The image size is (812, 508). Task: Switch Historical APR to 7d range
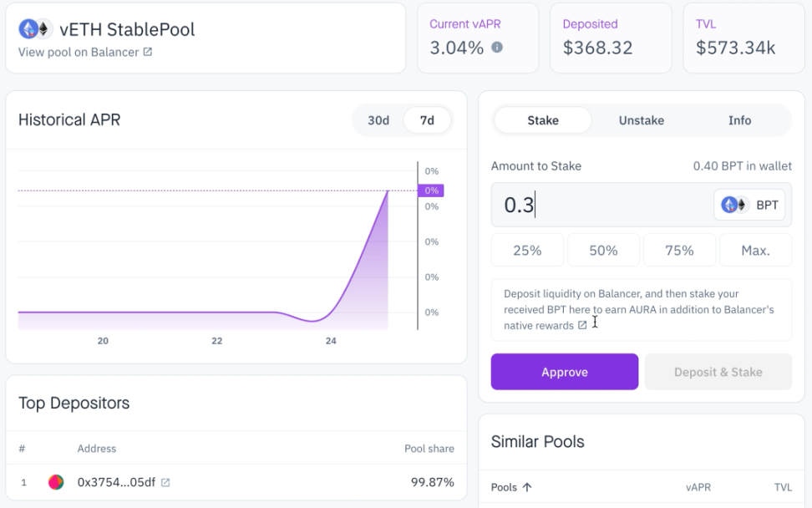427,120
